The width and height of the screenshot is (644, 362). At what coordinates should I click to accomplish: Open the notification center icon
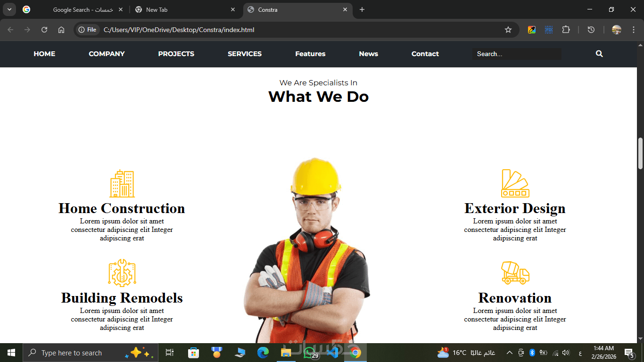(x=629, y=353)
